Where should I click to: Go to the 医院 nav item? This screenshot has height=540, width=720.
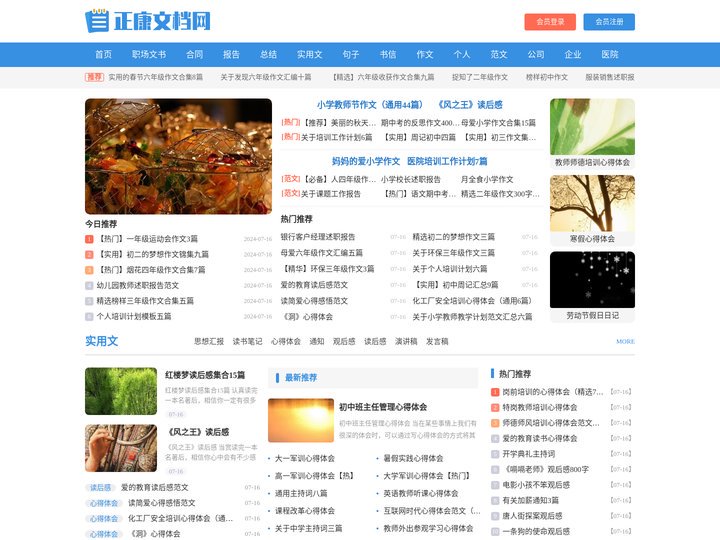pyautogui.click(x=610, y=54)
